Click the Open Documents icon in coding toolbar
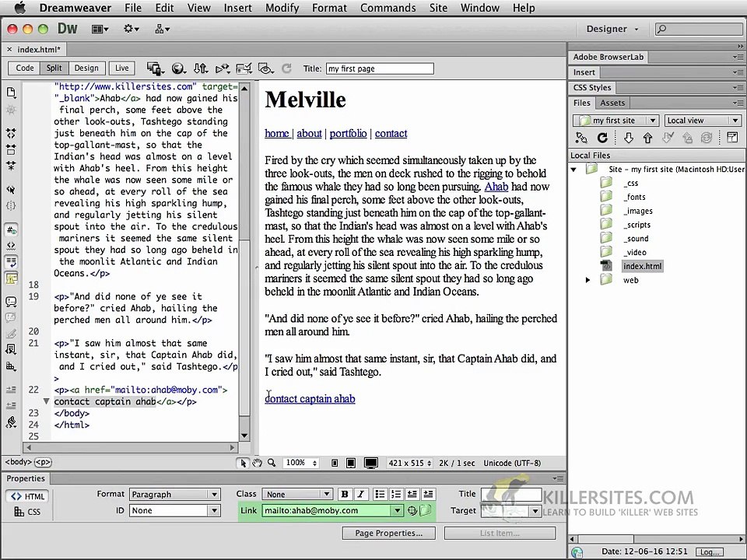 click(11, 93)
